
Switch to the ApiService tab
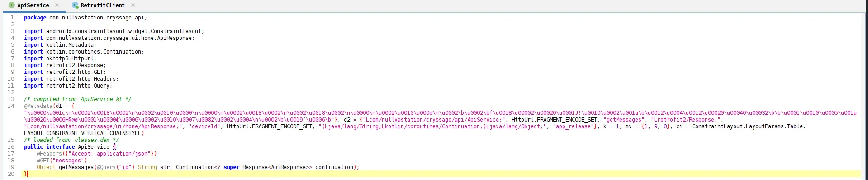pyautogui.click(x=33, y=5)
